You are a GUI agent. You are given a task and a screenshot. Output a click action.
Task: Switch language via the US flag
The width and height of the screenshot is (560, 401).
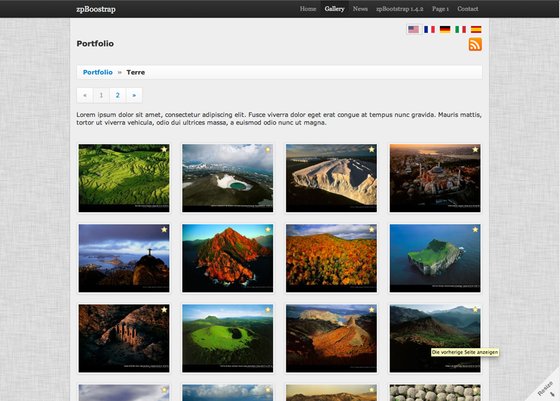(413, 29)
